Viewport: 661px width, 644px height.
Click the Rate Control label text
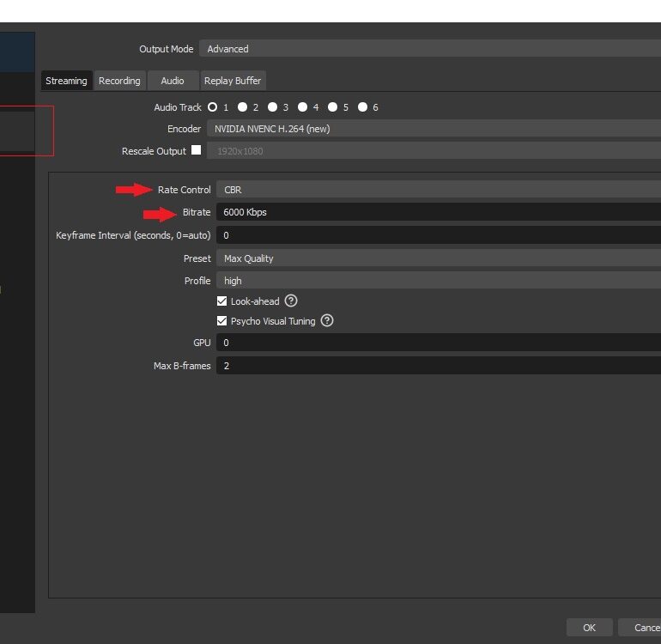[x=185, y=190]
